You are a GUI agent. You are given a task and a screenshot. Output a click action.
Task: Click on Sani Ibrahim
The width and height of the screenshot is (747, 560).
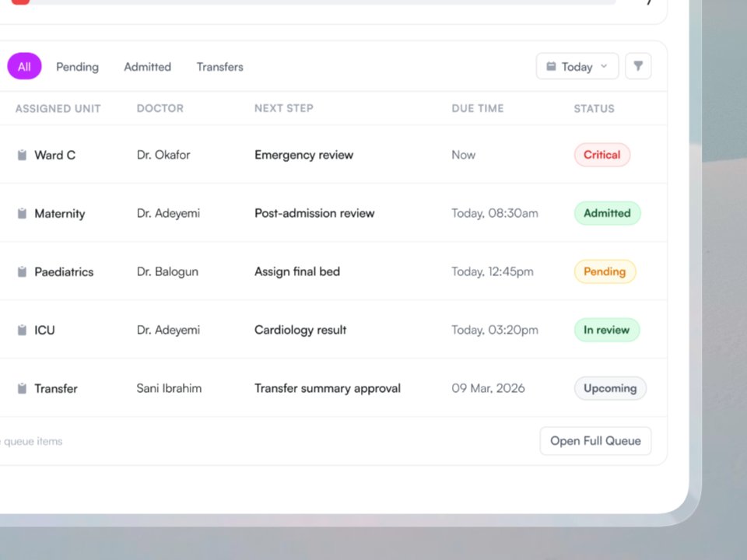tap(169, 388)
